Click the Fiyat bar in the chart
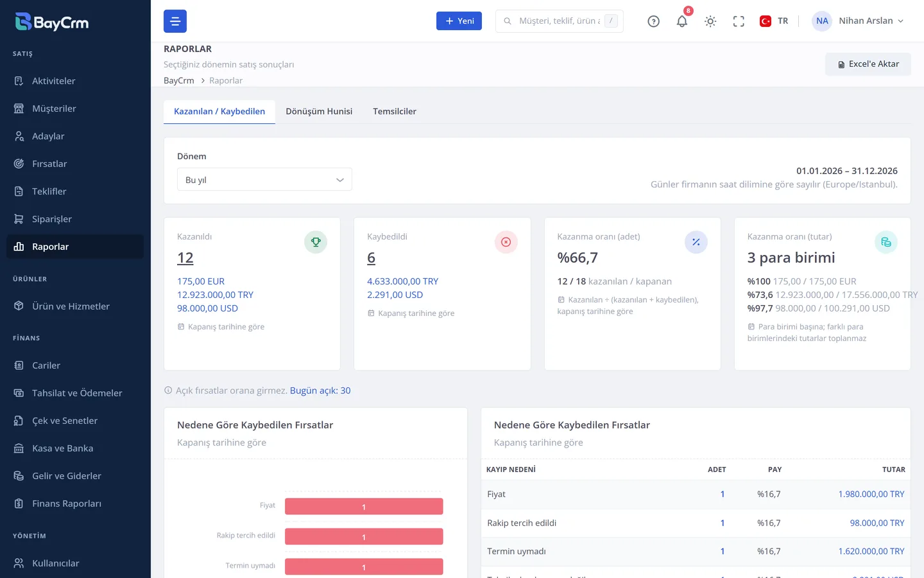 click(364, 507)
